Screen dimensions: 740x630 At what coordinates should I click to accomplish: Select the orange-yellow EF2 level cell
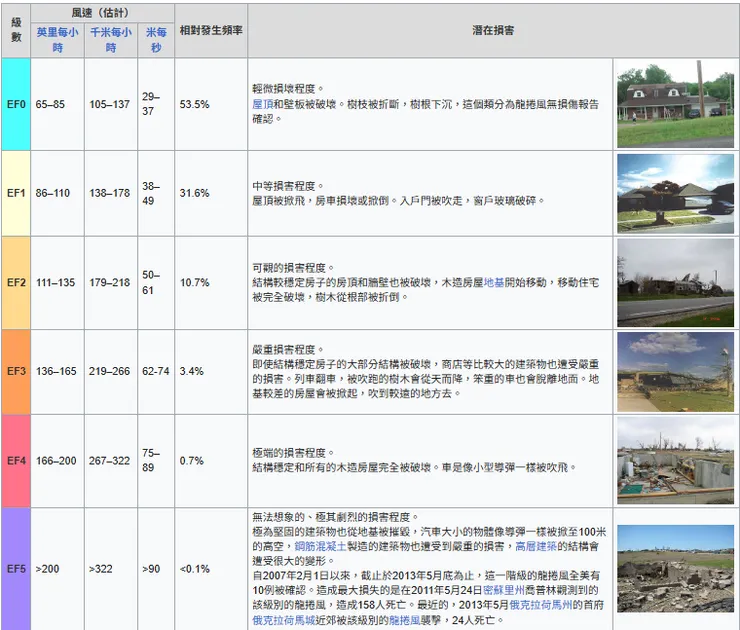coord(16,283)
